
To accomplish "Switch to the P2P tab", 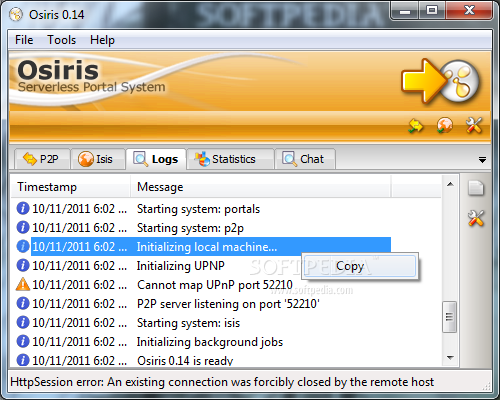I will 41,159.
